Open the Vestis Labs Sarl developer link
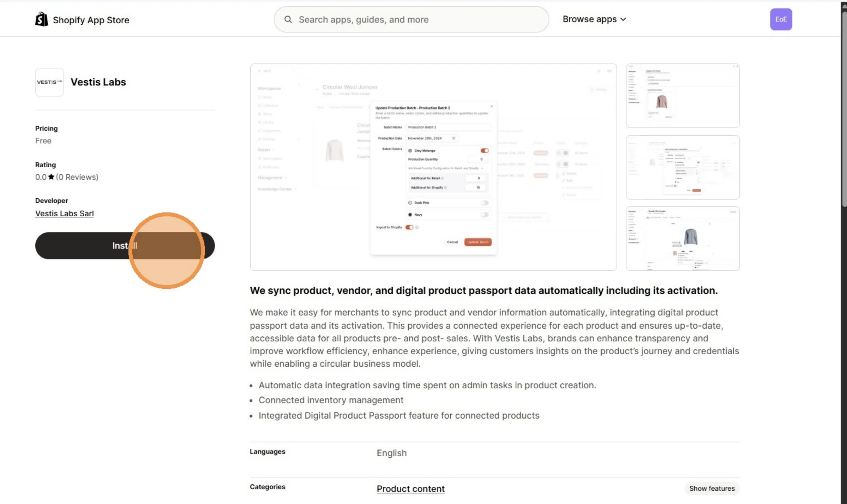 point(65,214)
